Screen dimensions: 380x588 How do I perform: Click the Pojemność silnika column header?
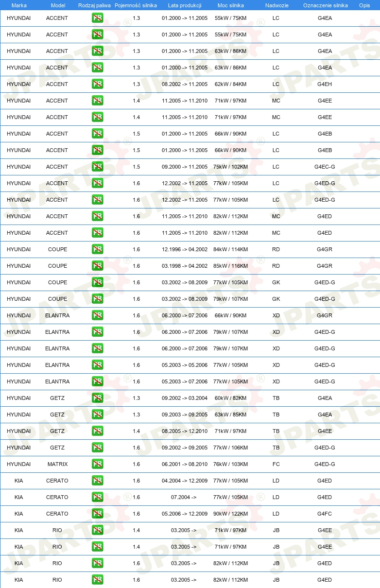click(136, 5)
